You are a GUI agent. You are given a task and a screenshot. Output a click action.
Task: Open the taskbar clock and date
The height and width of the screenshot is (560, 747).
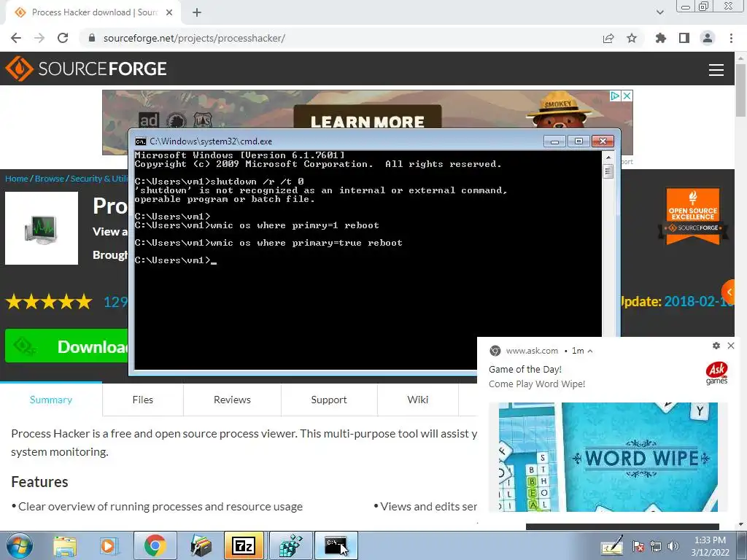click(x=710, y=546)
